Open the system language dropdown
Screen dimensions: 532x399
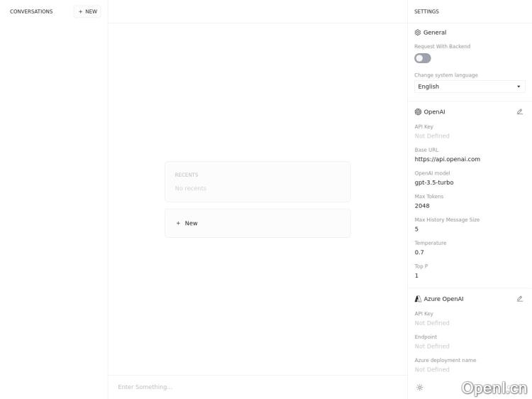[x=470, y=87]
